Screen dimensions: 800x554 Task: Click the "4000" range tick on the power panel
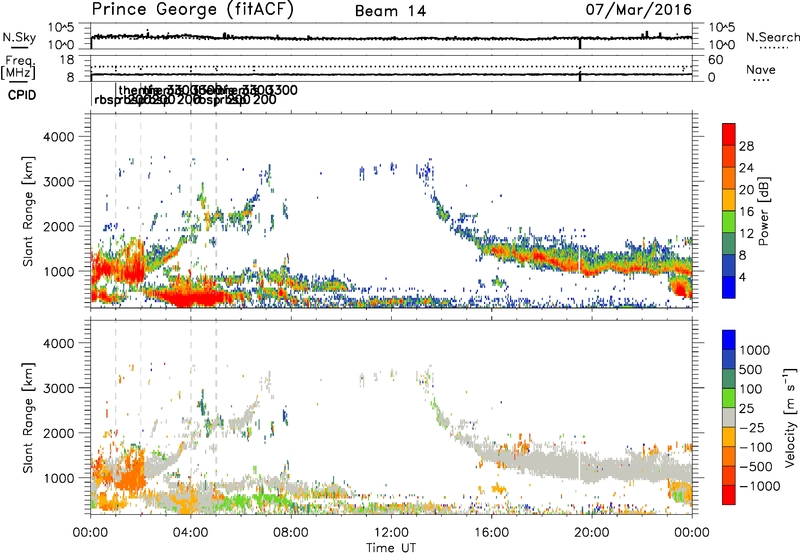point(58,137)
